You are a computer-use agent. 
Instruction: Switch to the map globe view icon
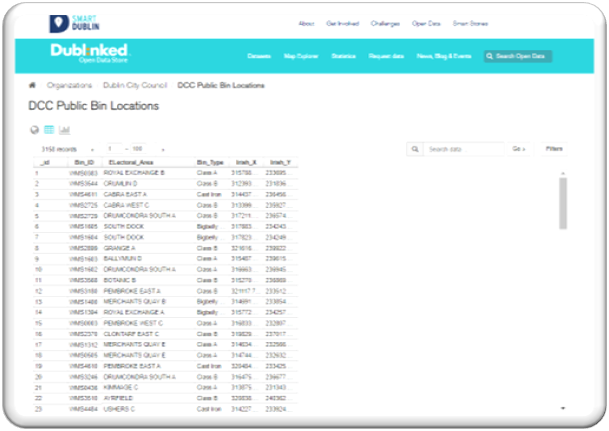click(35, 130)
